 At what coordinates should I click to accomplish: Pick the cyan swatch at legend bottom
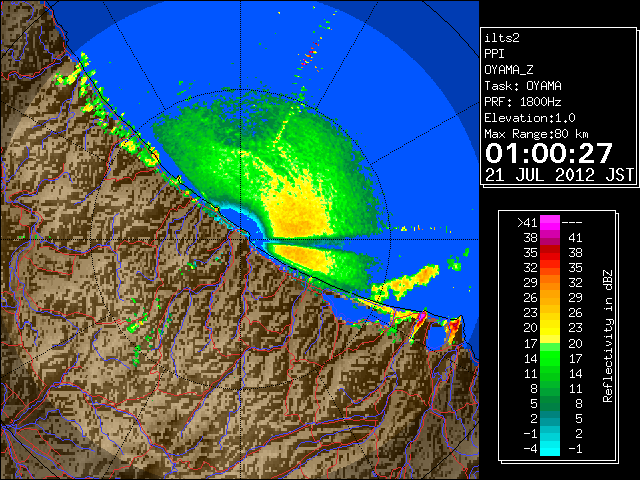pyautogui.click(x=550, y=448)
